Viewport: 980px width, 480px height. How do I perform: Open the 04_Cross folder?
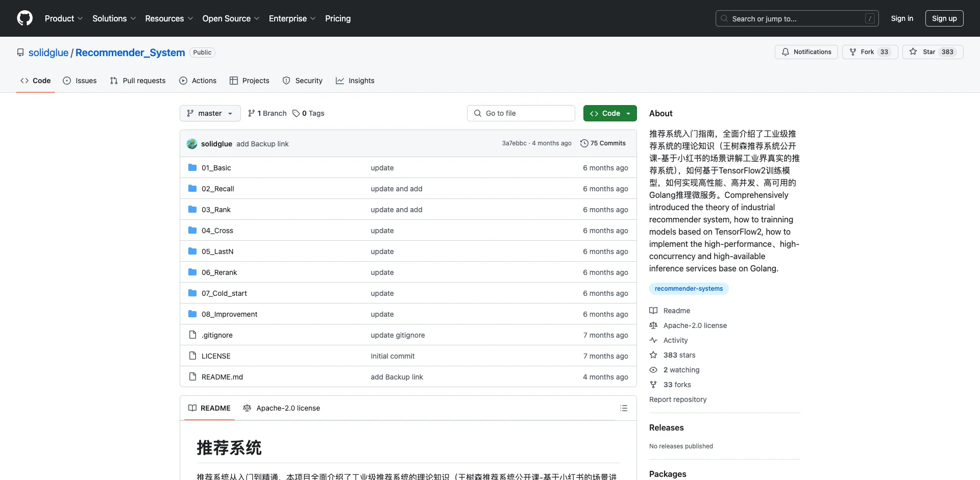pos(217,231)
